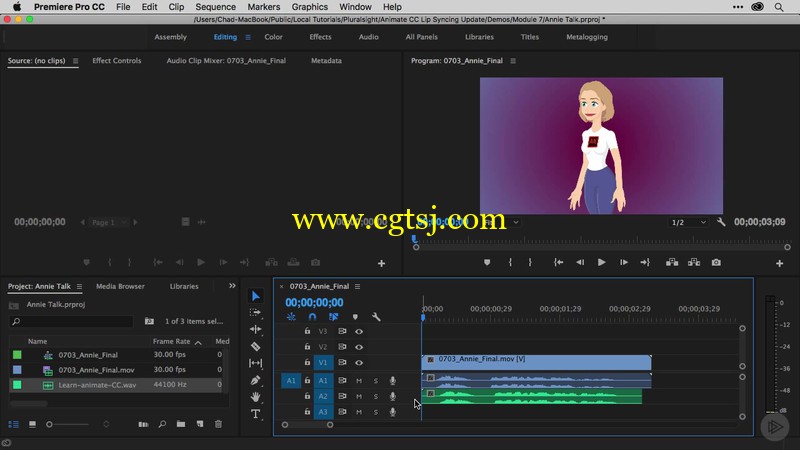Mute audio track A1
This screenshot has height=450, width=800.
(x=359, y=381)
